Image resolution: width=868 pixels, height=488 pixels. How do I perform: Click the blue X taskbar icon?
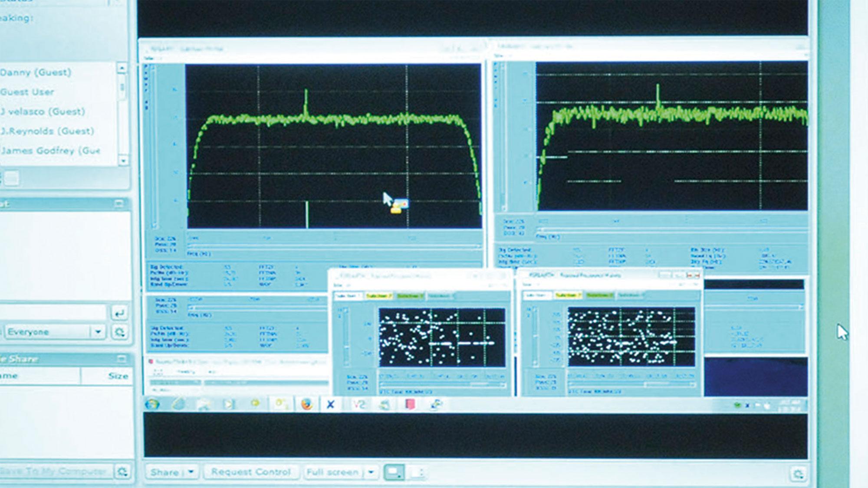click(331, 404)
